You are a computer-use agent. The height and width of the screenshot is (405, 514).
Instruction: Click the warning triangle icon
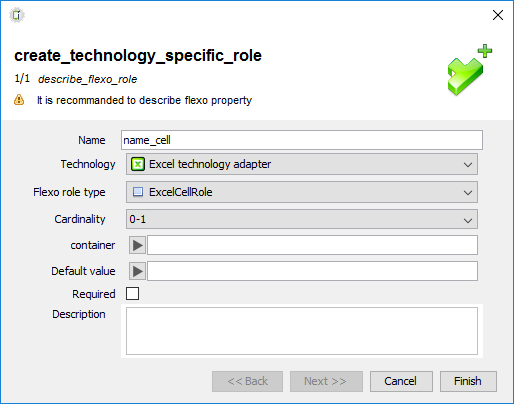[19, 100]
